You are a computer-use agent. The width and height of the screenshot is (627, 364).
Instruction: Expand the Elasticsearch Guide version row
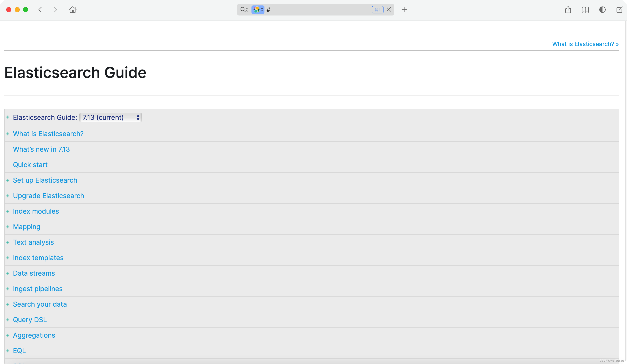8,117
